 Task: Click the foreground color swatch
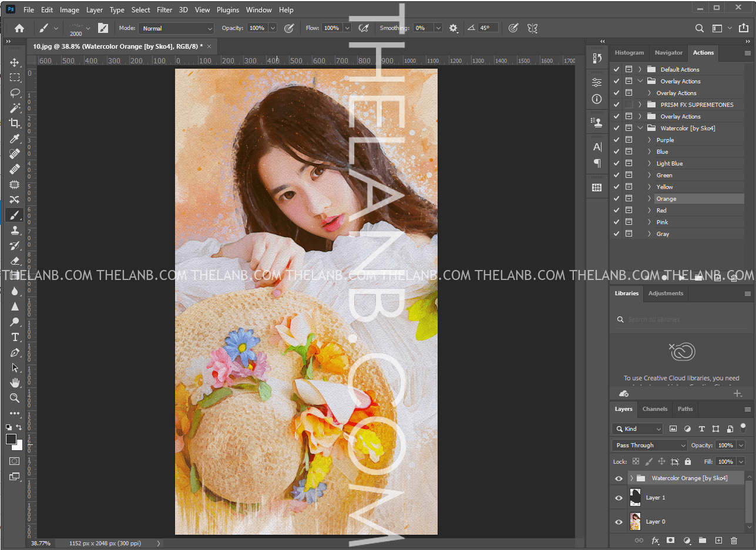(x=11, y=440)
